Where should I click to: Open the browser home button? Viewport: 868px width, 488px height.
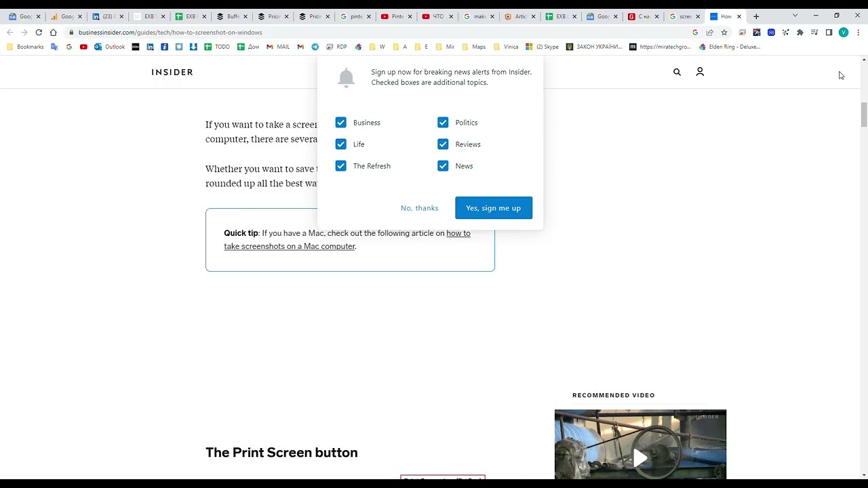coord(53,32)
